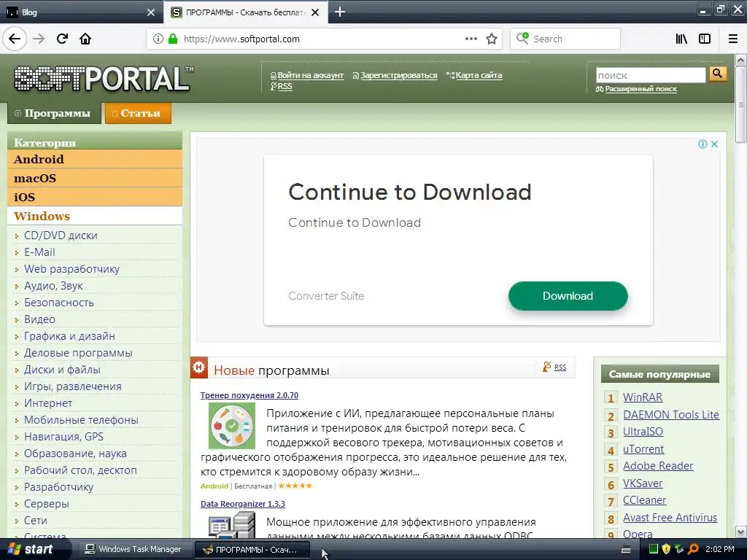This screenshot has height=560, width=747.
Task: Click the orange site search magnifier button
Action: (718, 74)
